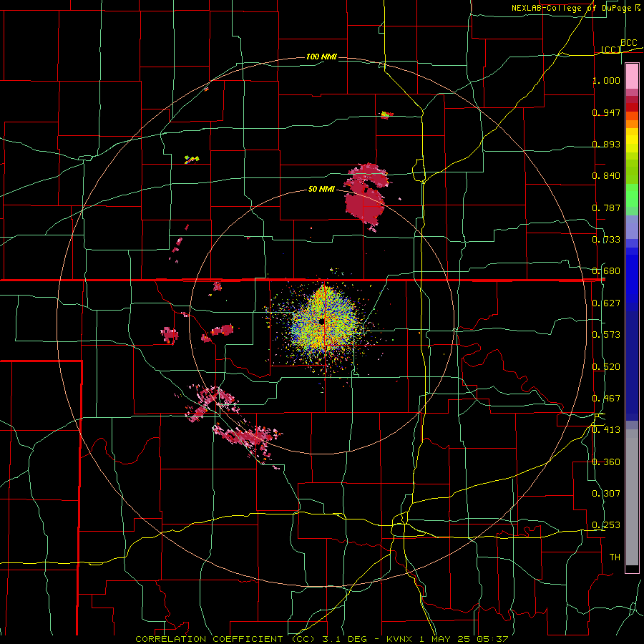Click the 50 NMI range ring label
The image size is (644, 644).
(x=321, y=190)
